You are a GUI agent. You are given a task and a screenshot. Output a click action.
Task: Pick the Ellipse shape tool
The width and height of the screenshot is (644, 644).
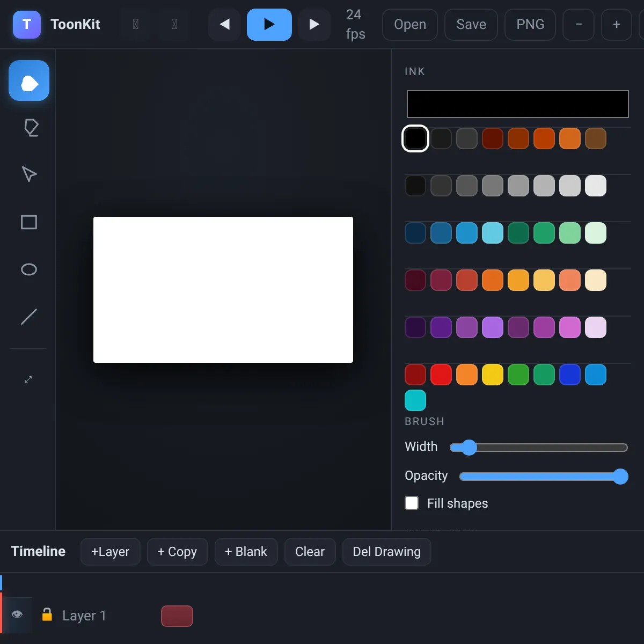coord(29,269)
